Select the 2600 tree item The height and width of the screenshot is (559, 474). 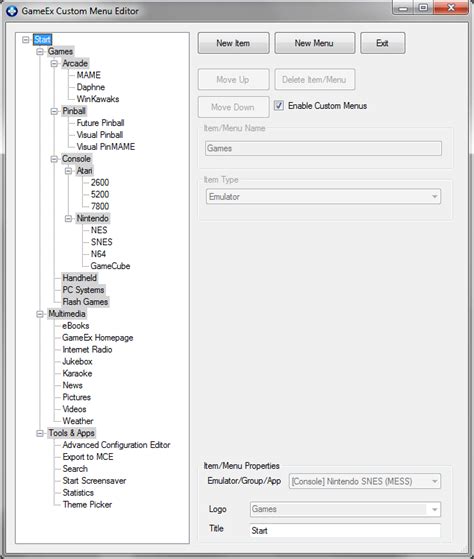pyautogui.click(x=100, y=183)
